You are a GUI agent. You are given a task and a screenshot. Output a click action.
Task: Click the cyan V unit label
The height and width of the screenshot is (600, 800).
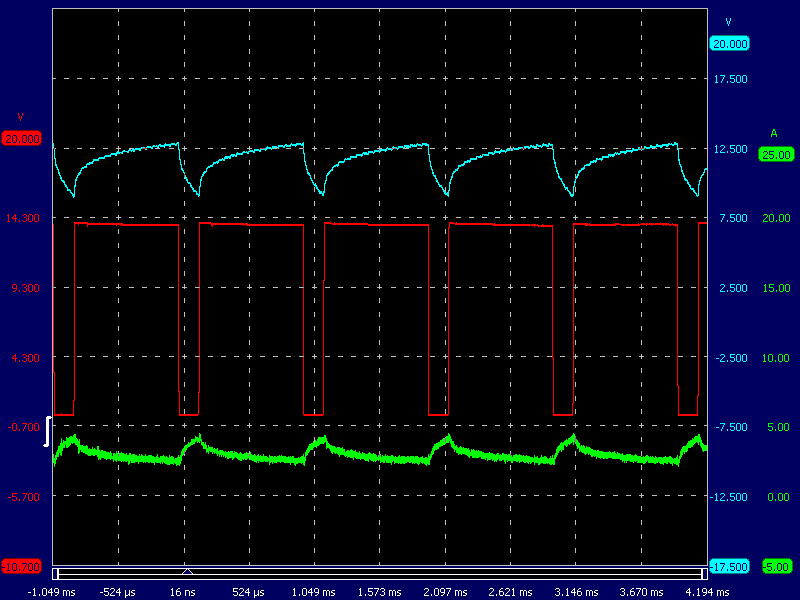(x=728, y=22)
